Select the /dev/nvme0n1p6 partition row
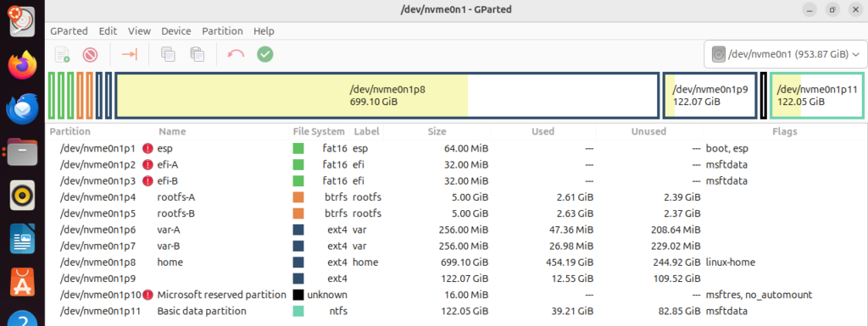The image size is (868, 326). pyautogui.click(x=456, y=229)
